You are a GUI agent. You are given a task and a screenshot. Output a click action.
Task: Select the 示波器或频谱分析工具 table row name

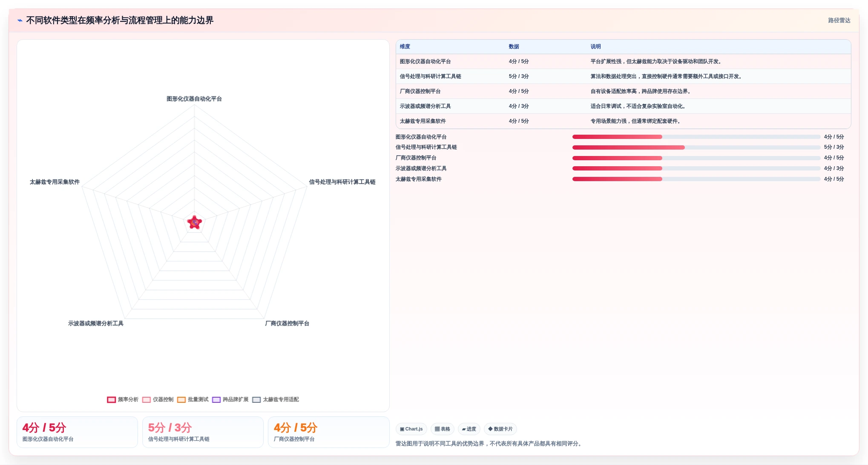point(425,106)
